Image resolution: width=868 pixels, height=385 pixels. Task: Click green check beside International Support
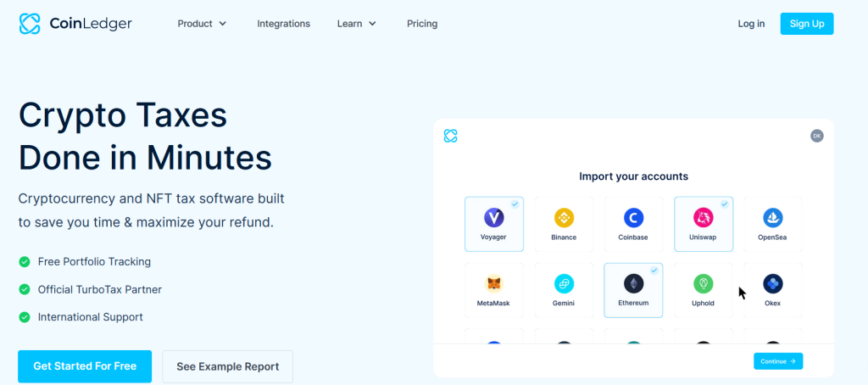tap(25, 317)
